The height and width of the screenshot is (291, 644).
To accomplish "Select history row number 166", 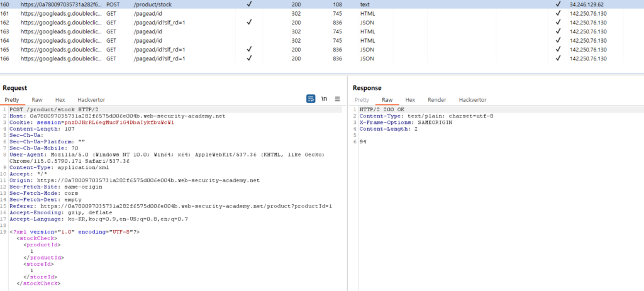I will 322,58.
